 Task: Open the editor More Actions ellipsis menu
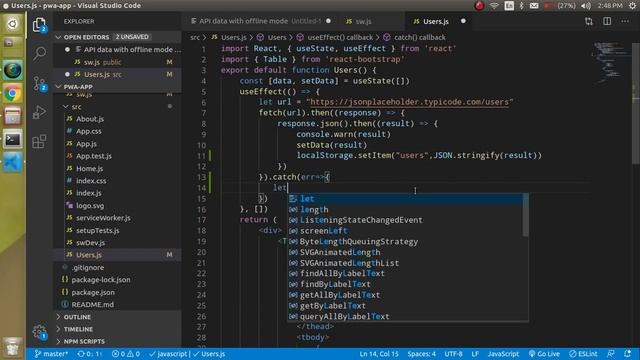coord(625,21)
